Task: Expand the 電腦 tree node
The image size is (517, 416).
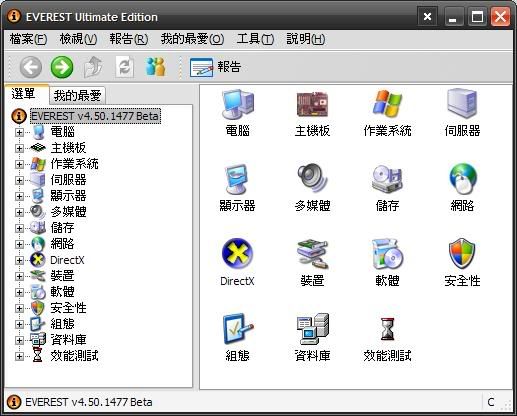Action: (x=19, y=132)
